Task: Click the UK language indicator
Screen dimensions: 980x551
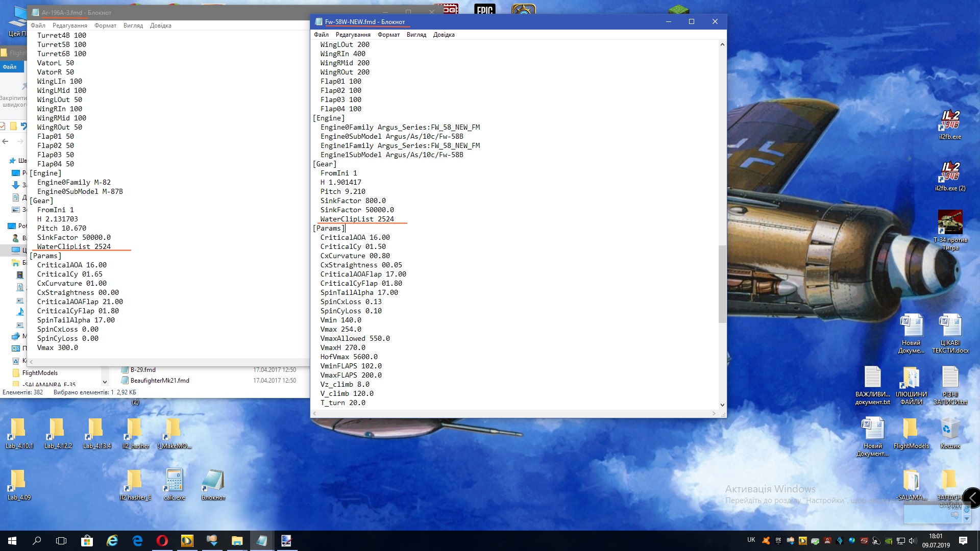Action: 751,540
